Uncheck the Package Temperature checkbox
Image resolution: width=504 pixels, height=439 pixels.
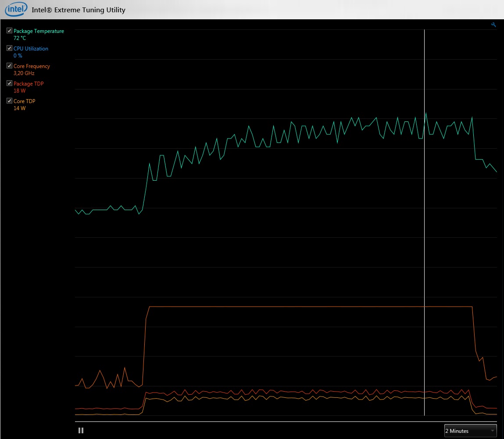point(9,31)
